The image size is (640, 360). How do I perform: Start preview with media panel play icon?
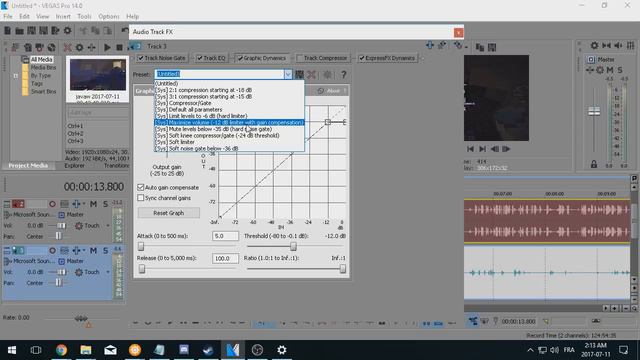(107, 47)
